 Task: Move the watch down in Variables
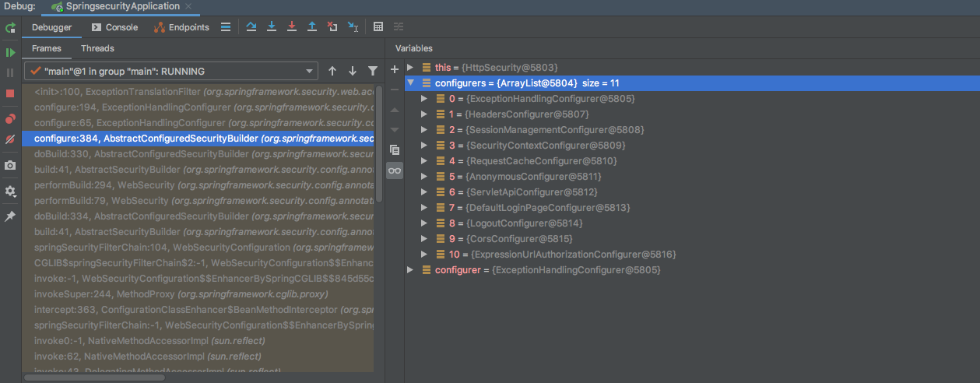pyautogui.click(x=395, y=129)
